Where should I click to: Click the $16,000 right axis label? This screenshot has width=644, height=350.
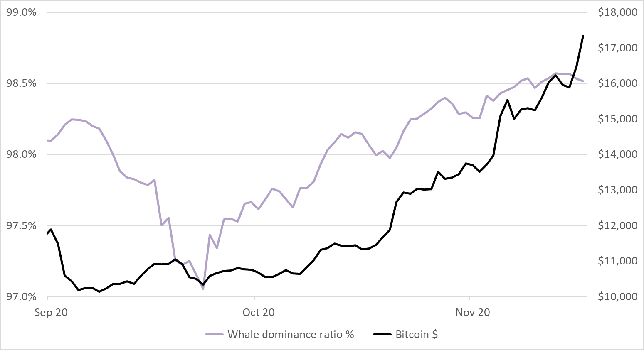coord(617,83)
